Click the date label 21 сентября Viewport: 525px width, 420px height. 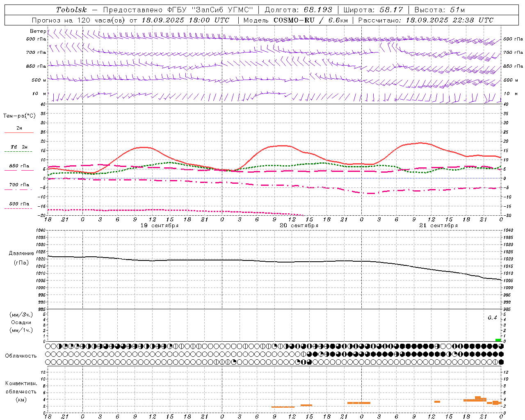click(438, 226)
